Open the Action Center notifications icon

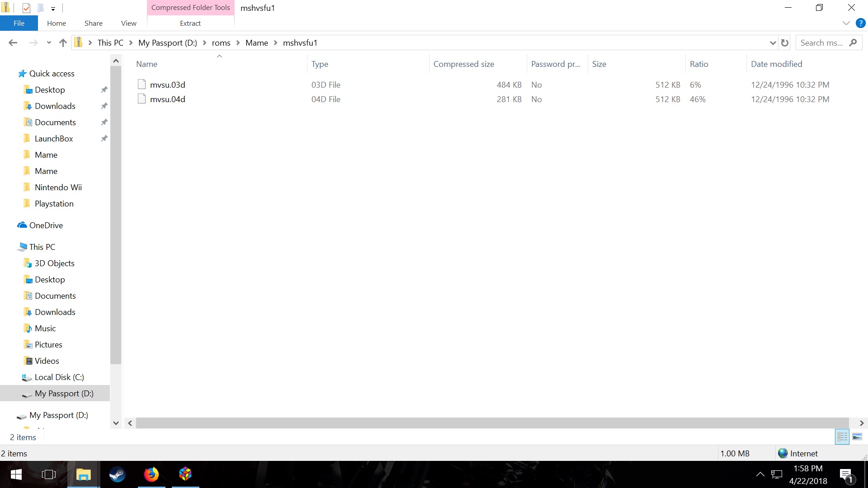tap(846, 475)
